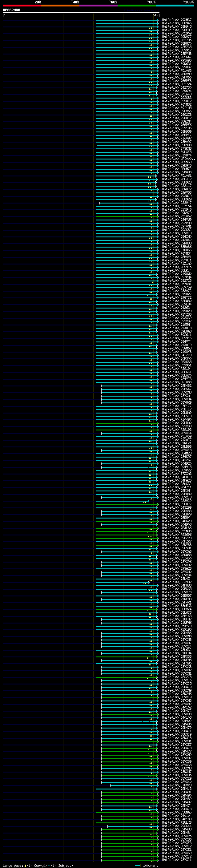Viewport: 197px width, 868px height.
Task: Select label UniRef100_Q93WZ9
Action: click(x=177, y=196)
